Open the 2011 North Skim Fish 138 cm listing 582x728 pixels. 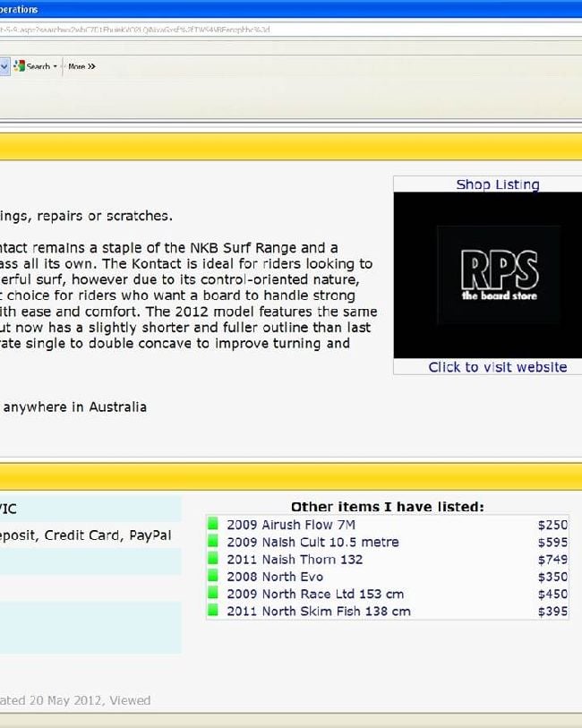pyautogui.click(x=319, y=611)
